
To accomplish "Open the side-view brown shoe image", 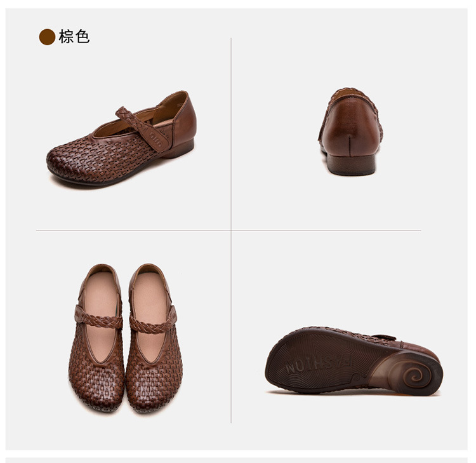I will pos(121,140).
